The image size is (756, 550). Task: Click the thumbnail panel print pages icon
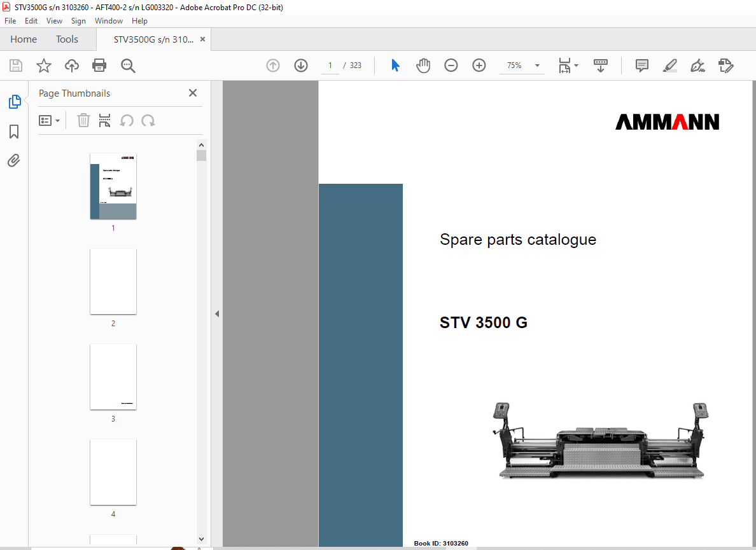coord(104,120)
